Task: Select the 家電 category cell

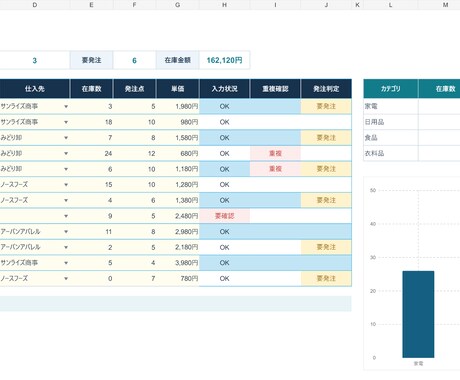Action: click(x=391, y=106)
